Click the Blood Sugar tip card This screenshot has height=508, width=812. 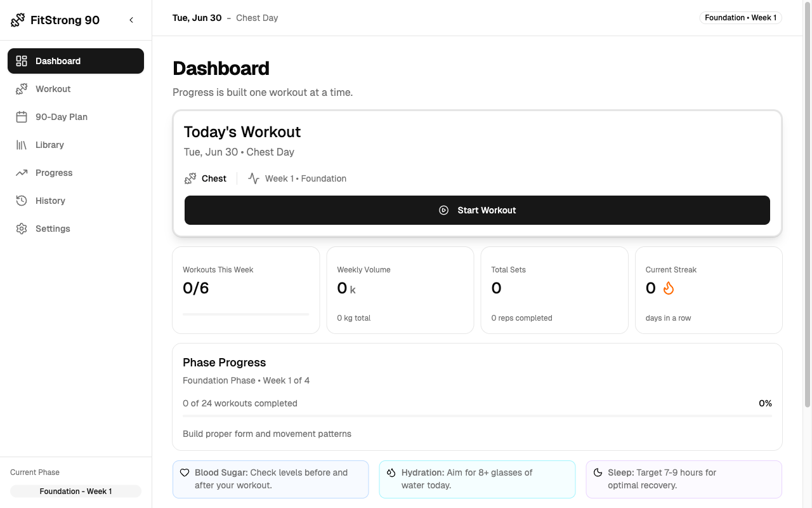point(271,479)
